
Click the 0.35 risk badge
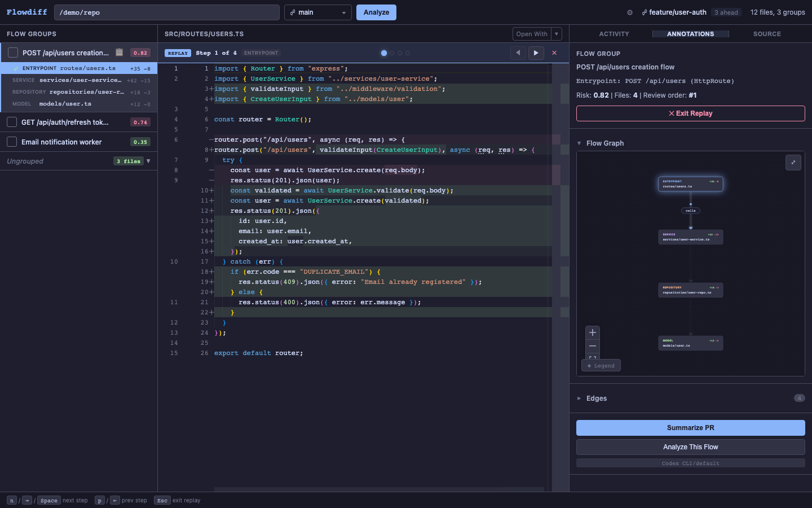click(140, 142)
